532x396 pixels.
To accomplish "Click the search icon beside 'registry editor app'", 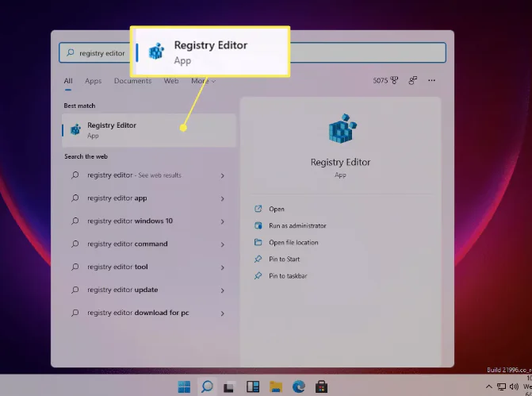I will coord(75,198).
